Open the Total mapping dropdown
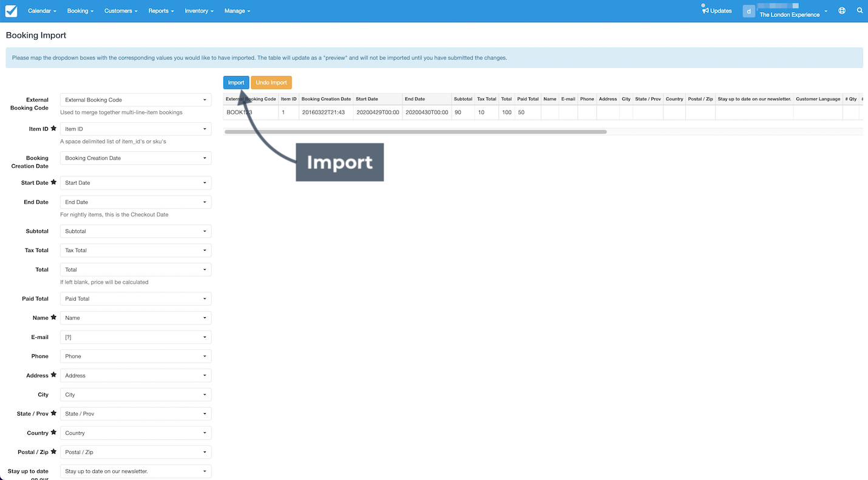 136,269
